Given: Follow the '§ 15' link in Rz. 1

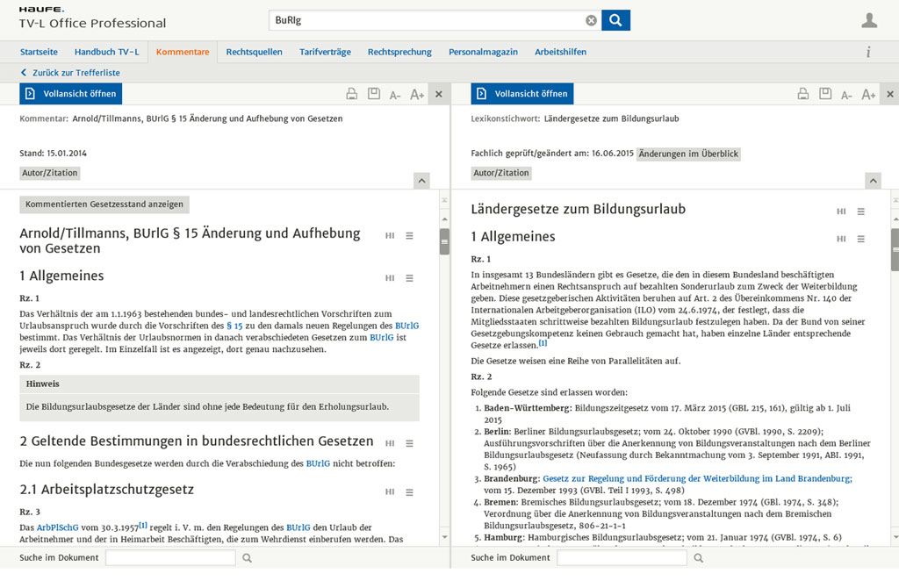Looking at the screenshot, I should pyautogui.click(x=234, y=326).
